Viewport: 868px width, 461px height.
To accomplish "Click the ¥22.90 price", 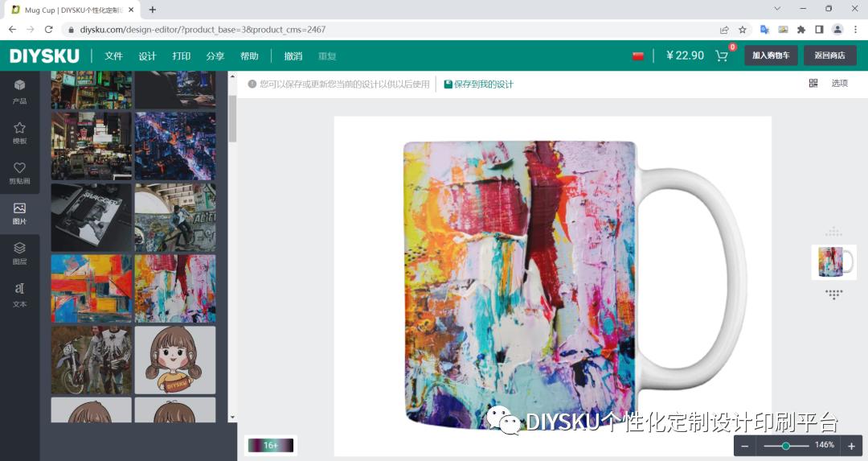I will (x=686, y=56).
